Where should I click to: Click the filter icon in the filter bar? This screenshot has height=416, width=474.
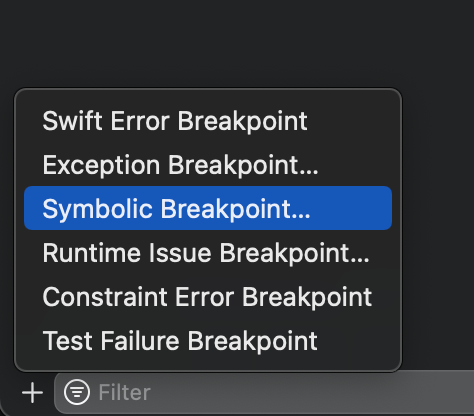(x=77, y=392)
